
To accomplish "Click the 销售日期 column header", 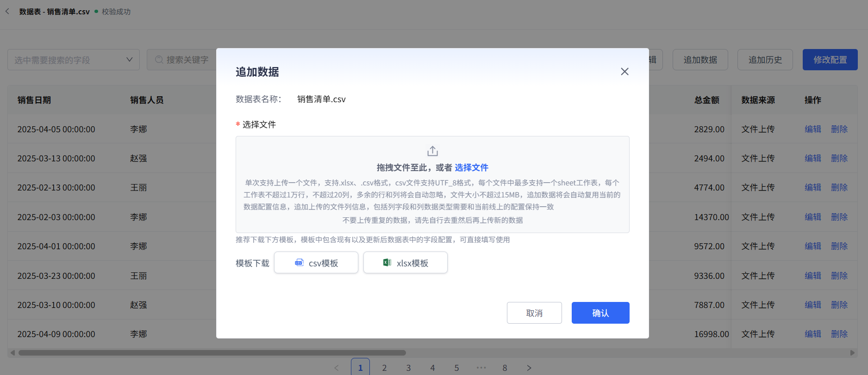I will (34, 100).
